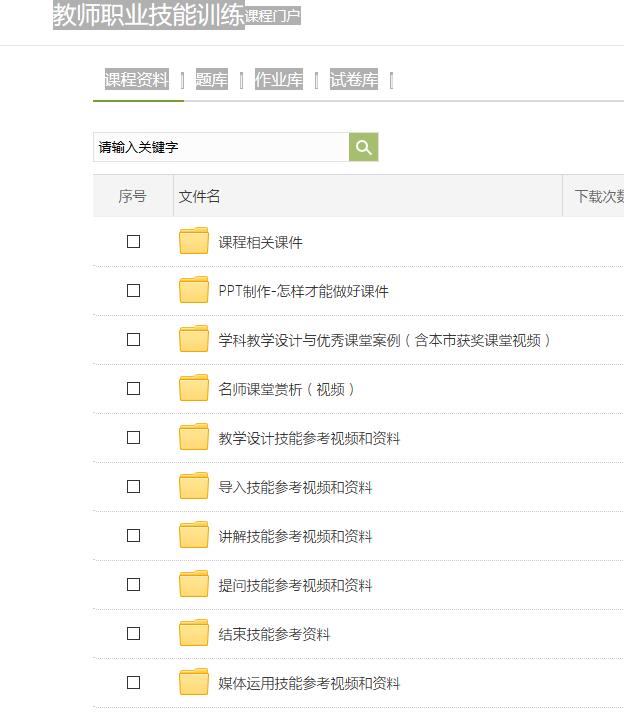This screenshot has height=712, width=624.
Task: Open the 作业库 tab
Action: 279,80
